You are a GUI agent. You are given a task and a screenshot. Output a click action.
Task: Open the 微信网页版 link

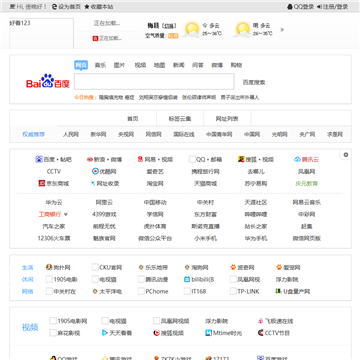coord(307,238)
